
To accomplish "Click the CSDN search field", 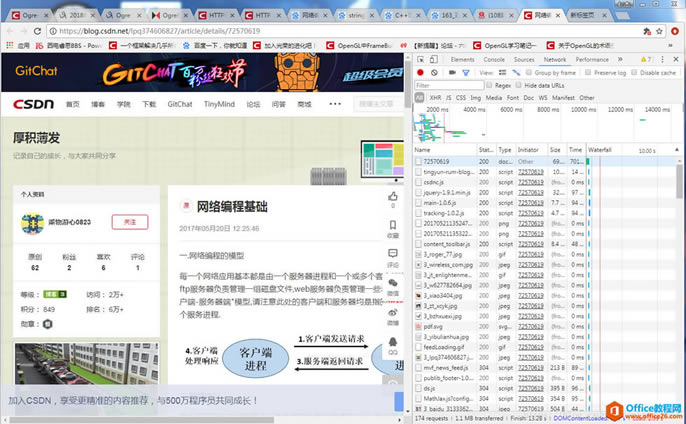I will click(x=377, y=104).
